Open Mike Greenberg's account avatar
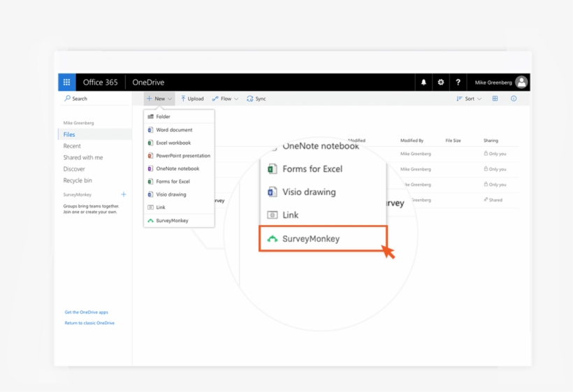Viewport: 573px width, 392px height. point(521,82)
